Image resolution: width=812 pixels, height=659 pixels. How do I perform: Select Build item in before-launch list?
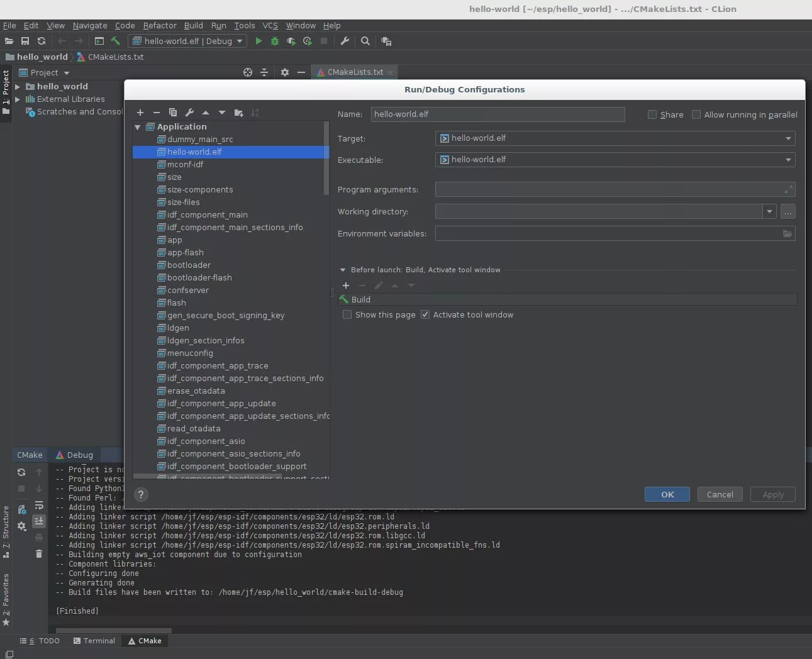(x=567, y=299)
